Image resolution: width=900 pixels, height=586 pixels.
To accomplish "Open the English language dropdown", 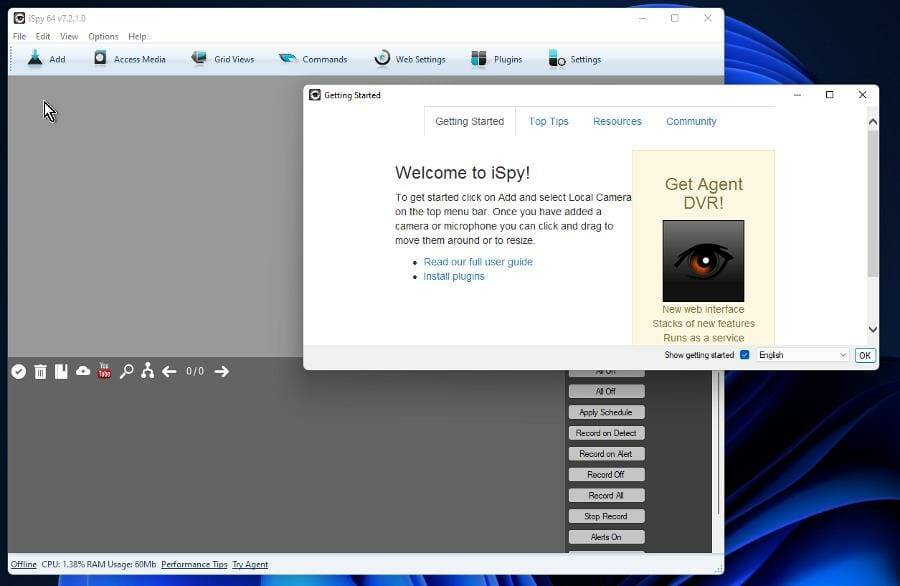I will click(x=802, y=355).
